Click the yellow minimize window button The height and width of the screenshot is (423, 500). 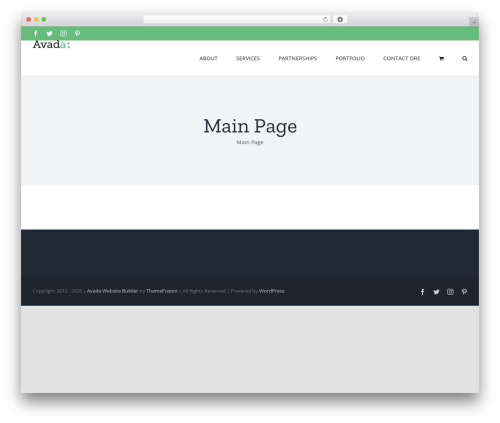click(36, 19)
